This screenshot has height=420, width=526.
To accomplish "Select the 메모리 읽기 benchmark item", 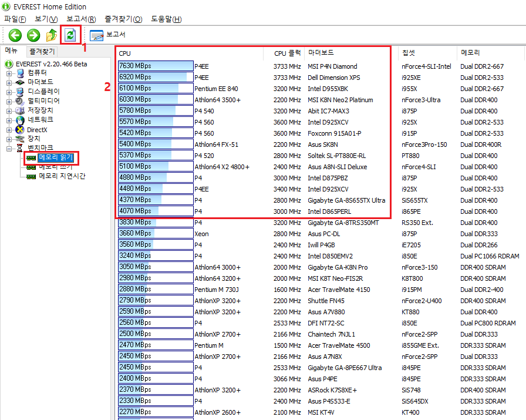I will click(x=56, y=157).
